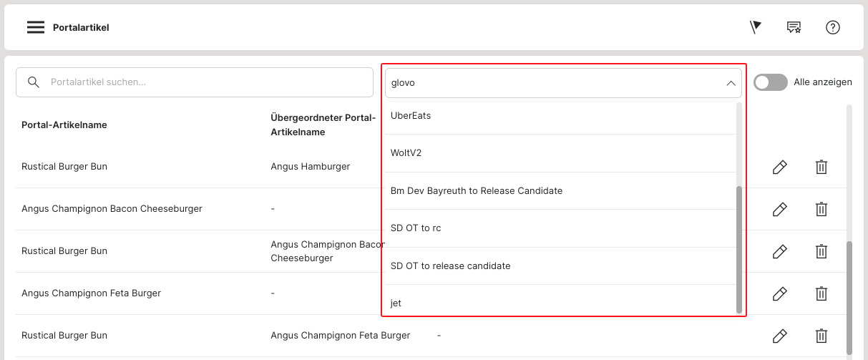Open the feedback chat star icon
This screenshot has width=868, height=360.
coord(794,27)
